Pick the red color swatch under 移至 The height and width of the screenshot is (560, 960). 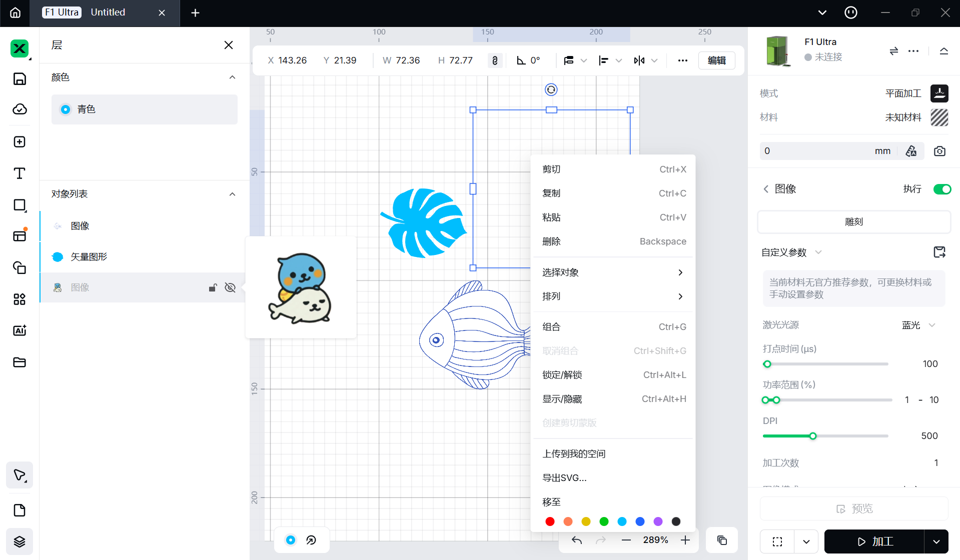[550, 521]
